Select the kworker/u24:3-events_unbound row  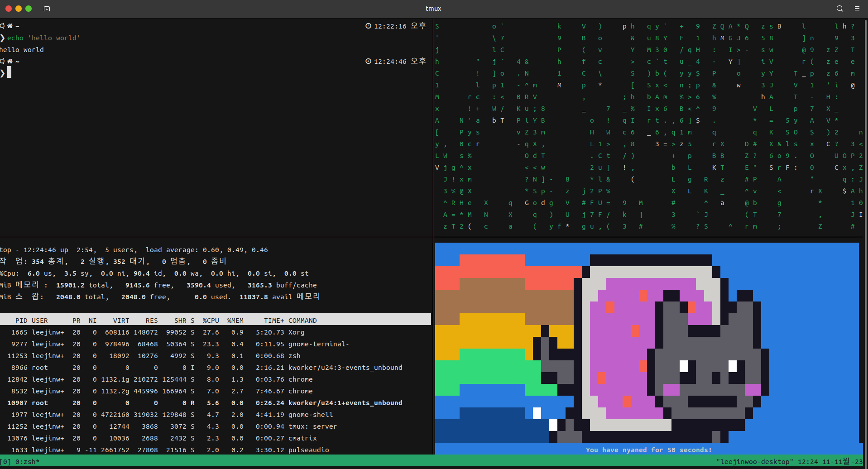(216, 368)
